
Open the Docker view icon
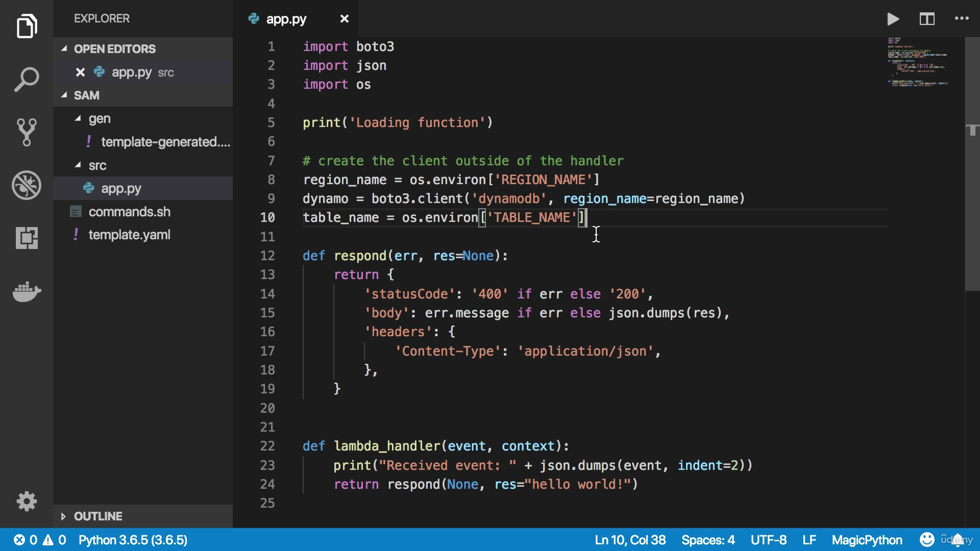[x=27, y=291]
